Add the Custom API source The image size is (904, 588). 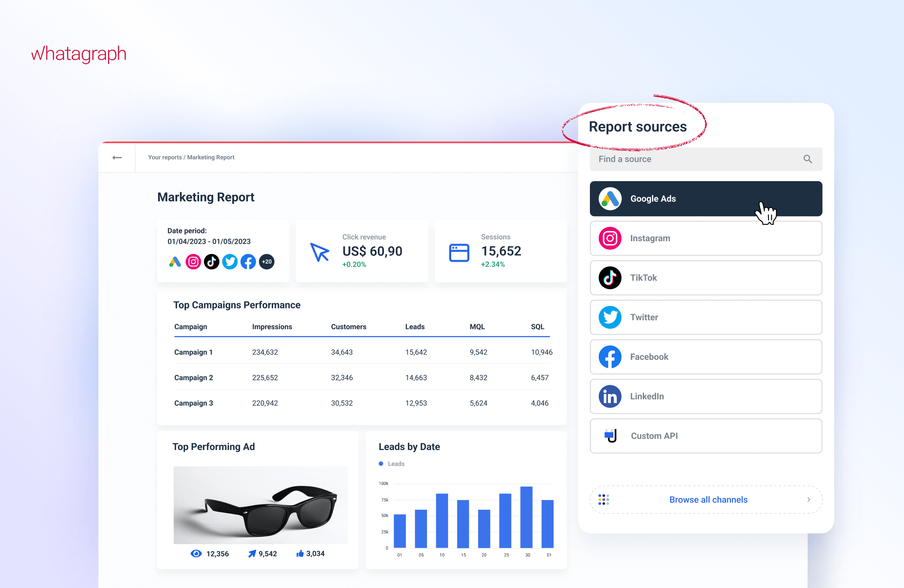[x=706, y=436]
